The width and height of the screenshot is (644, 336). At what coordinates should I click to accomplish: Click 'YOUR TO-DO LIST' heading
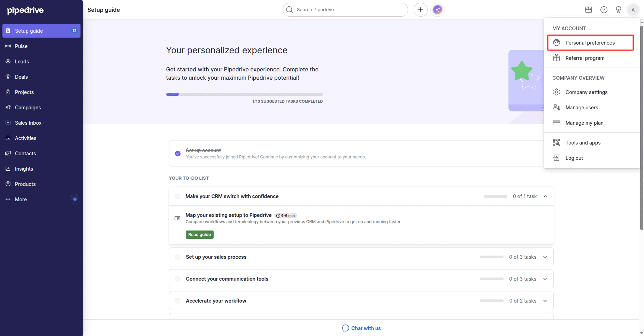pyautogui.click(x=189, y=178)
